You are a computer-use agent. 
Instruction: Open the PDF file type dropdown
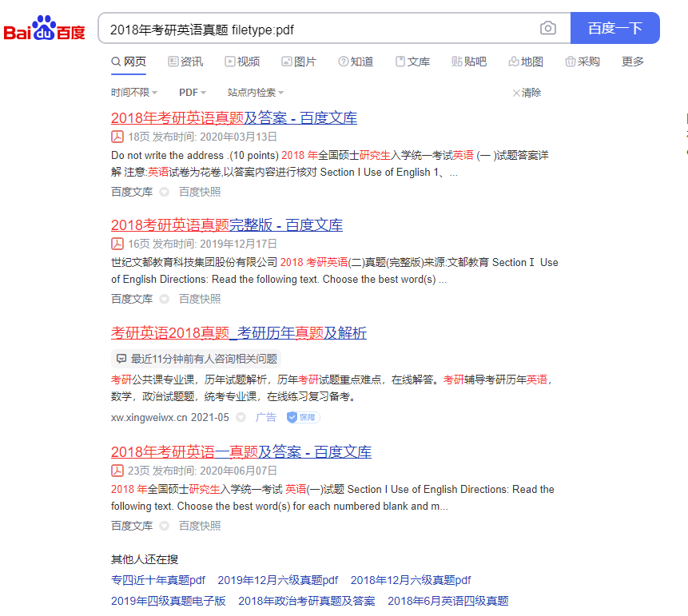tap(192, 92)
